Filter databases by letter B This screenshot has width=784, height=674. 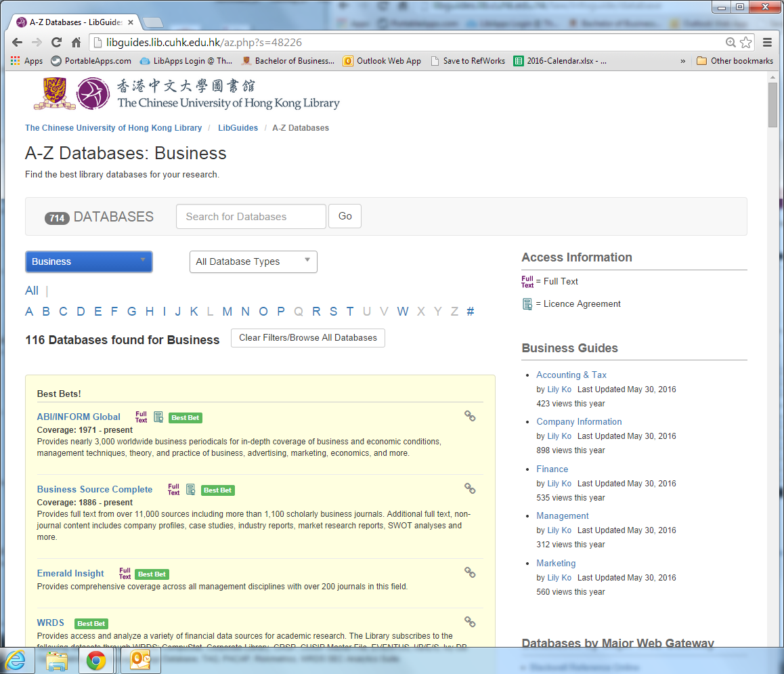click(46, 312)
